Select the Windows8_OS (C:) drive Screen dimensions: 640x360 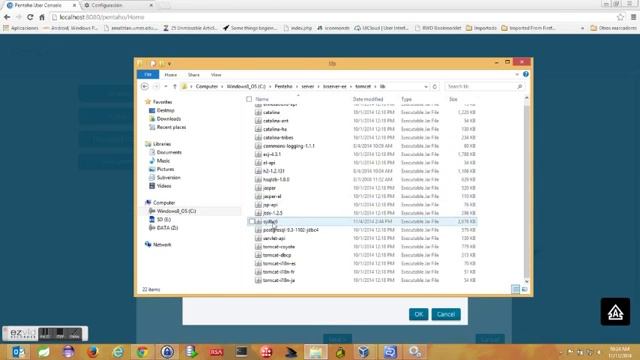[x=176, y=211]
